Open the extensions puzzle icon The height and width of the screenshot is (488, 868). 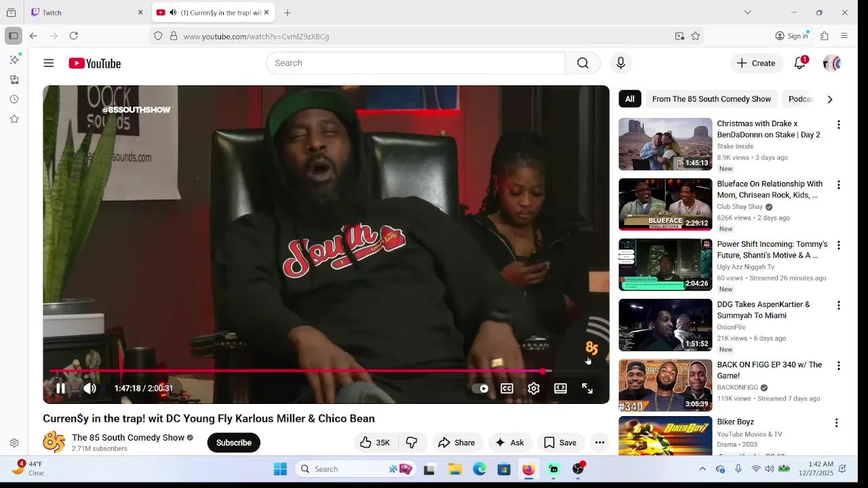(x=825, y=36)
